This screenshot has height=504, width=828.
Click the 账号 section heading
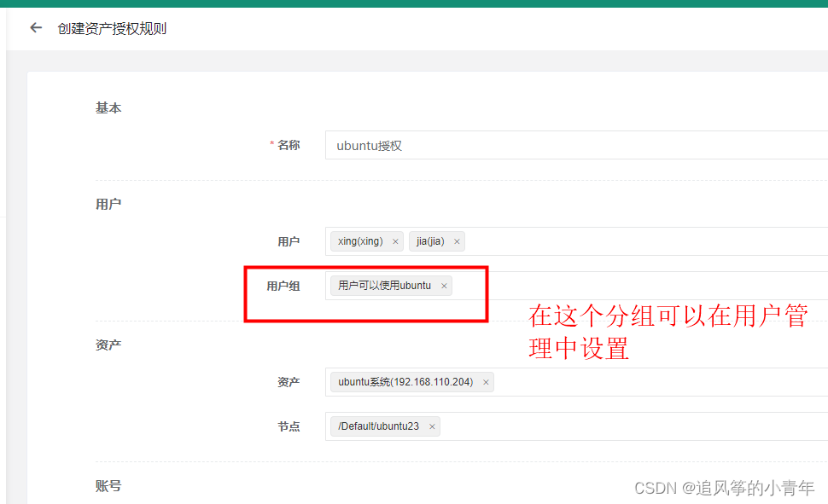(x=108, y=486)
